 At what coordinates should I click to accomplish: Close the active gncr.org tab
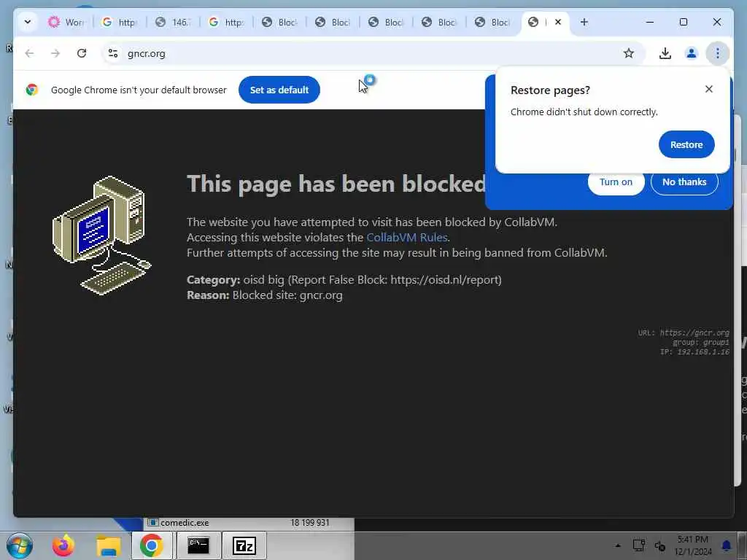click(558, 22)
